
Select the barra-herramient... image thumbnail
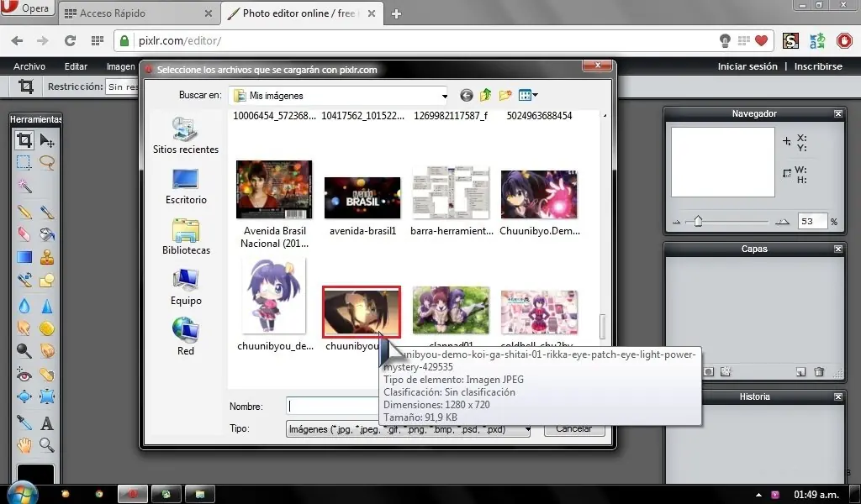[451, 193]
